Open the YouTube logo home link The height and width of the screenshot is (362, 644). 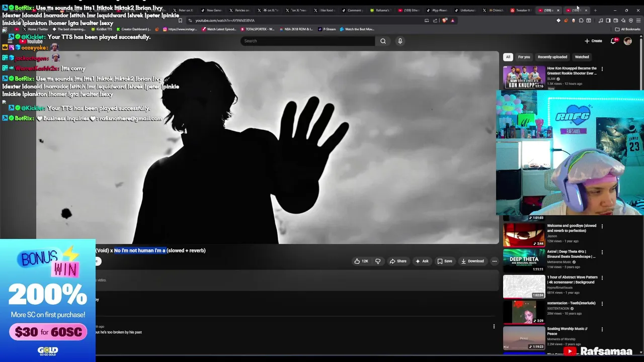[31, 41]
